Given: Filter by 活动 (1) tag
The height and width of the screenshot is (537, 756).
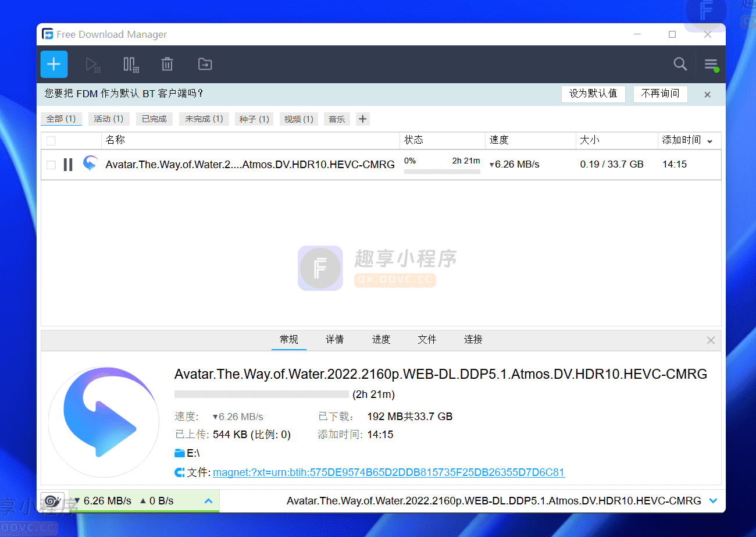Looking at the screenshot, I should point(109,119).
